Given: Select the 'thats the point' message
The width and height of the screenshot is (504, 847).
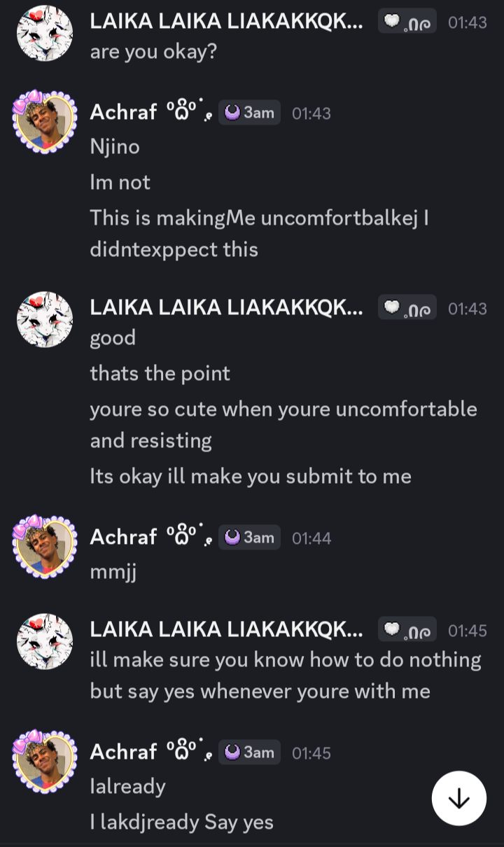Looking at the screenshot, I should click(x=160, y=373).
